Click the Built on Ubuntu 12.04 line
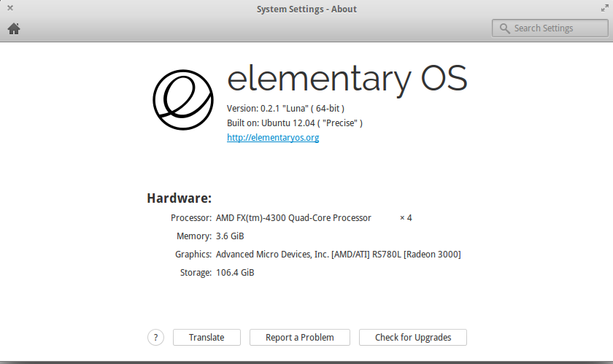 295,123
